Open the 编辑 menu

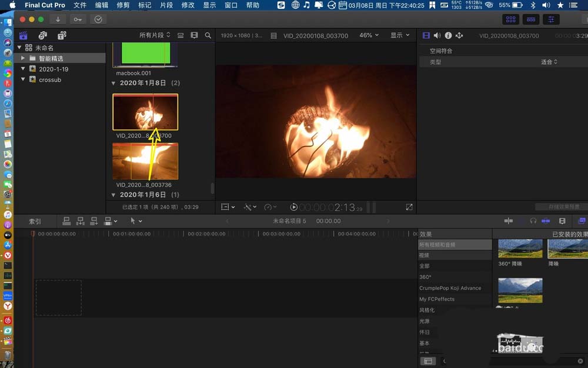pos(101,5)
